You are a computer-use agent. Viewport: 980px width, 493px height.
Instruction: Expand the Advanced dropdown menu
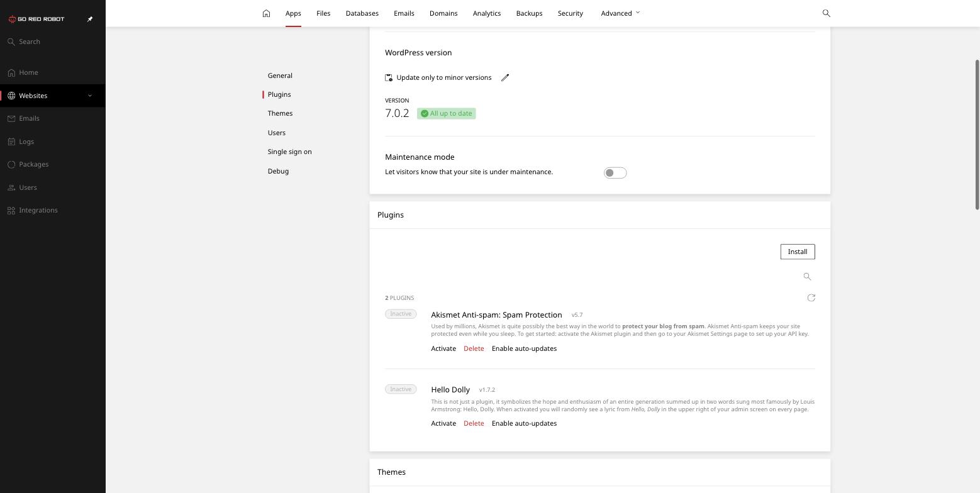(620, 13)
